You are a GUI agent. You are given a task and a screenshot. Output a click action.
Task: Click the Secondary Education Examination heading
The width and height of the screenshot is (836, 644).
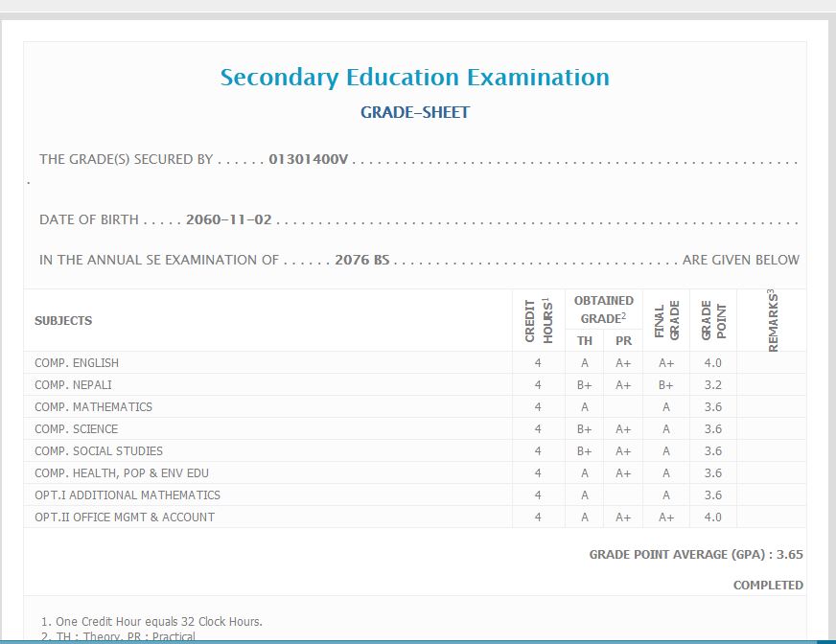pyautogui.click(x=414, y=78)
